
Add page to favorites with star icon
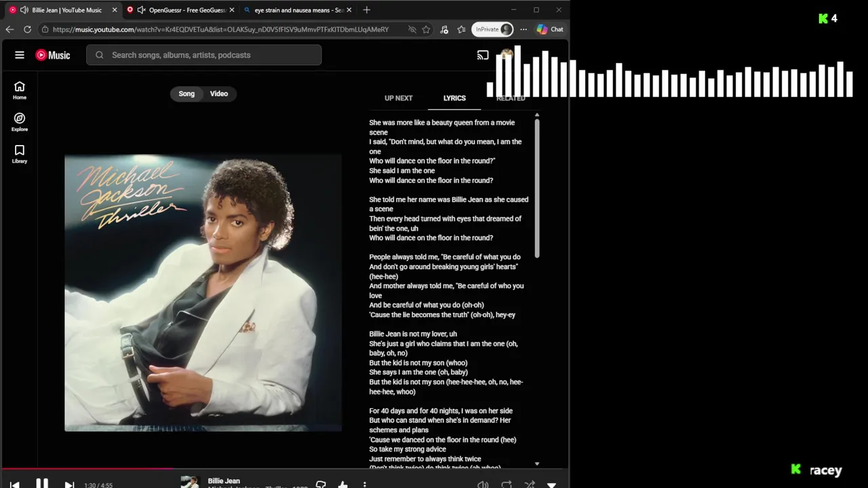(x=426, y=29)
